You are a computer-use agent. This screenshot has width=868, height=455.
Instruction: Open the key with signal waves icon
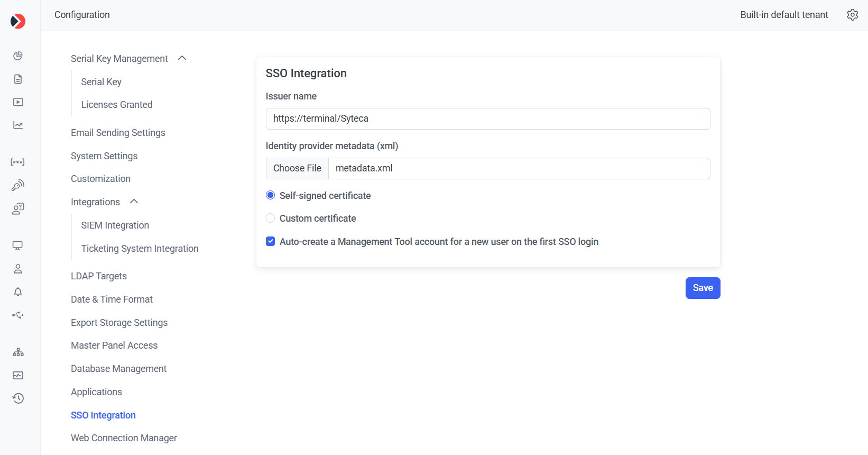click(18, 185)
